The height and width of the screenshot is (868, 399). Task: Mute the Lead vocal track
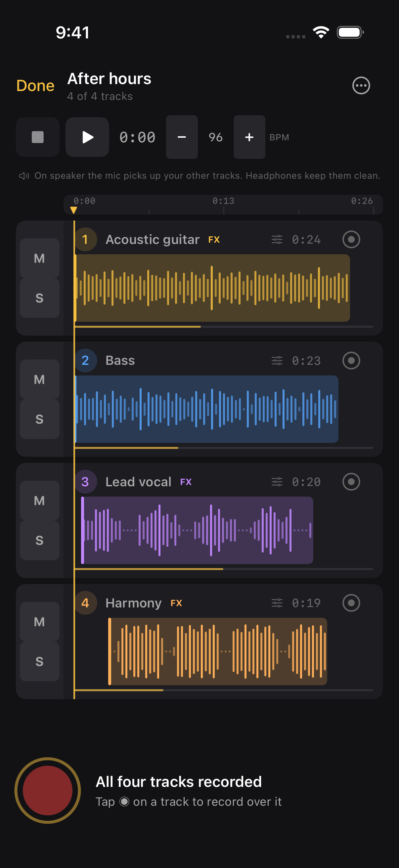tap(39, 501)
